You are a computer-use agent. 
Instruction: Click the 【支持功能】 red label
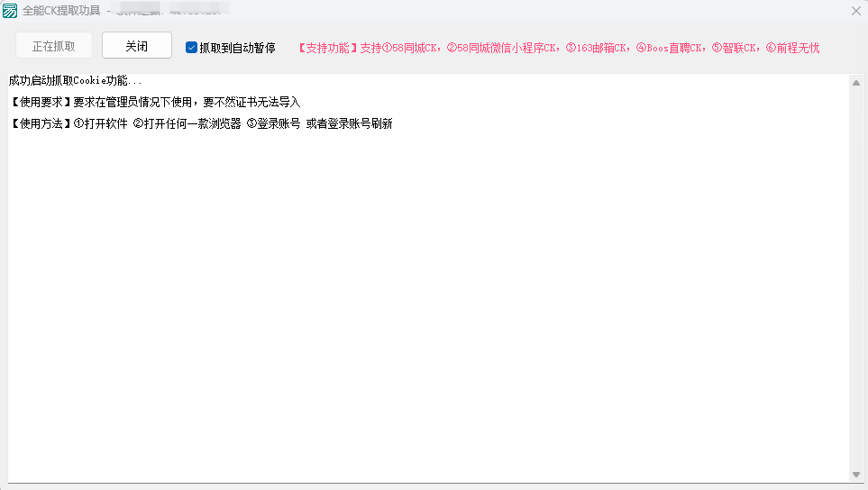tap(327, 48)
